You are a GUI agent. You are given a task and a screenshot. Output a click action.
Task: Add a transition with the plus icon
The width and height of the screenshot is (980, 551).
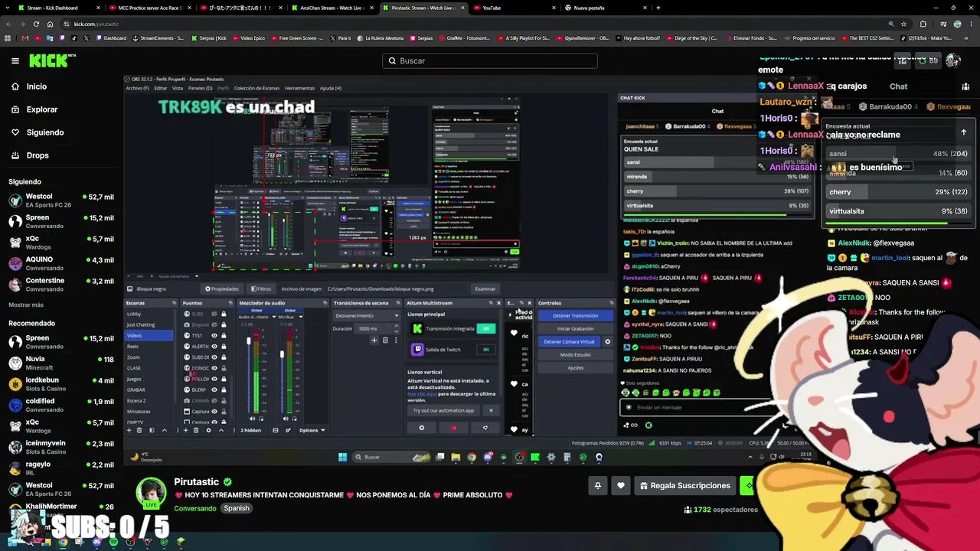(374, 340)
